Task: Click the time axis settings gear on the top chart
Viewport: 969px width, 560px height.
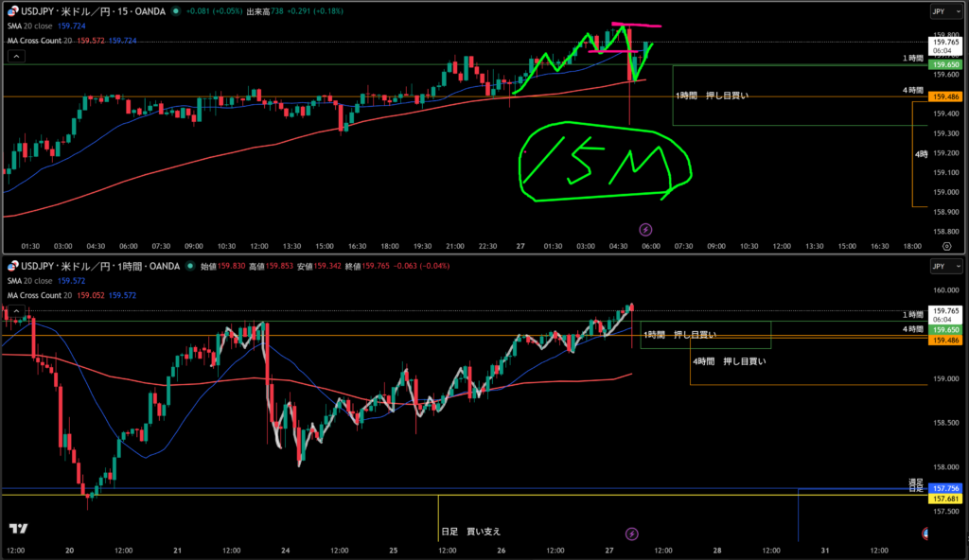Action: (x=946, y=244)
